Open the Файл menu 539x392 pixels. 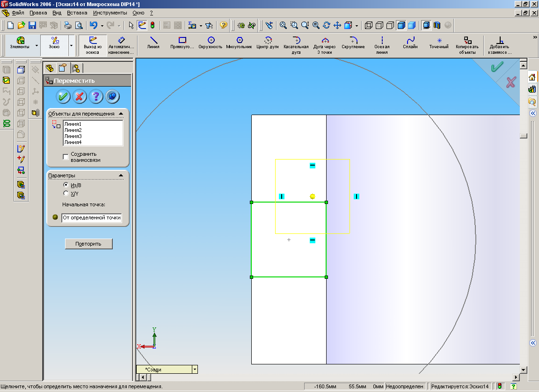[18, 13]
